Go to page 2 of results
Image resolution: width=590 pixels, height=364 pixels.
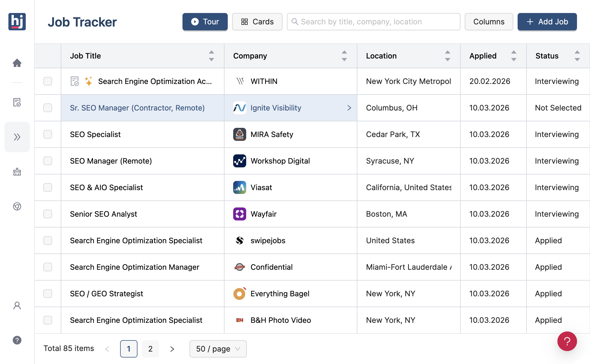click(150, 349)
